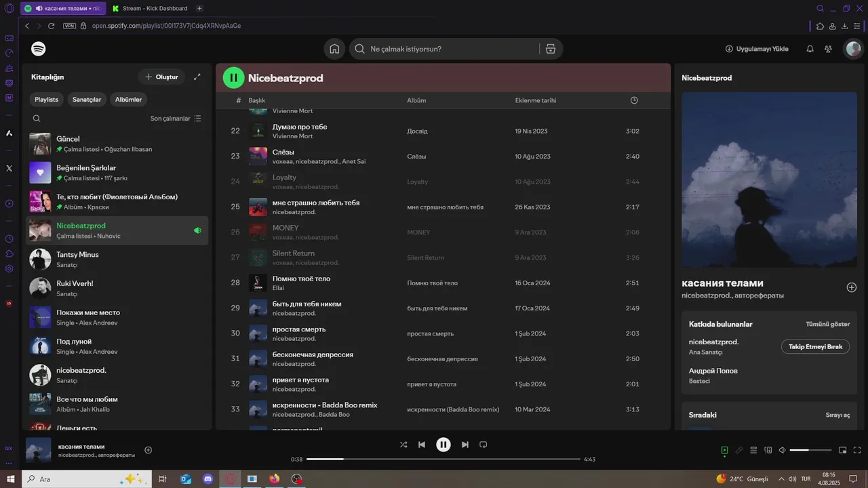The width and height of the screenshot is (868, 488).
Task: Filter library by Sanatçılar
Action: coord(87,100)
